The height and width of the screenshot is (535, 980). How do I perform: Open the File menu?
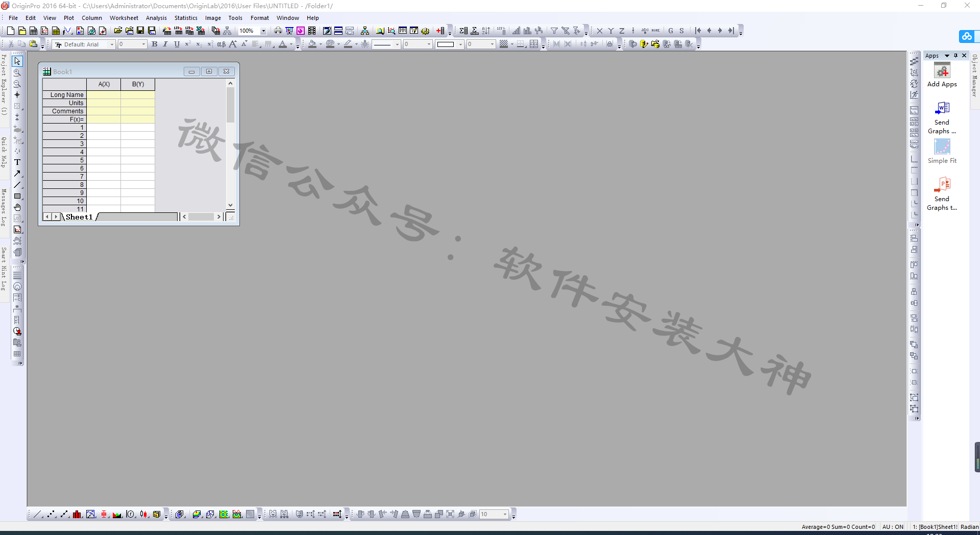(x=13, y=18)
